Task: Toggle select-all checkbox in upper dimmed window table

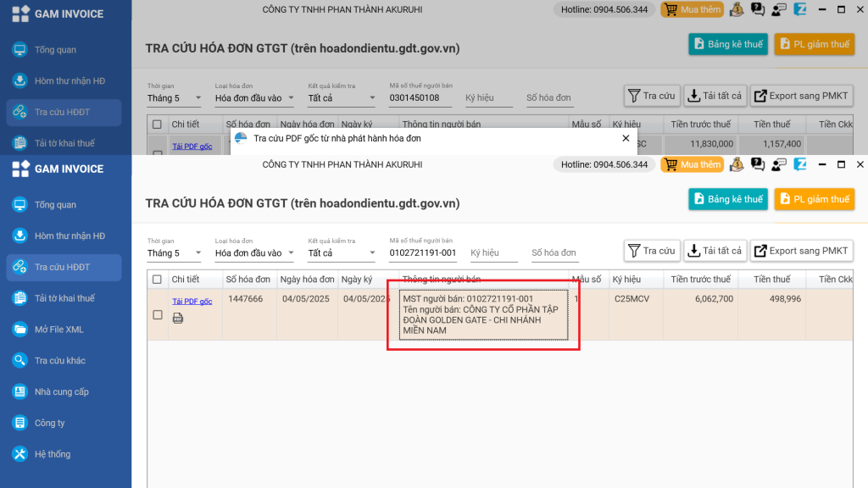Action: pos(157,125)
